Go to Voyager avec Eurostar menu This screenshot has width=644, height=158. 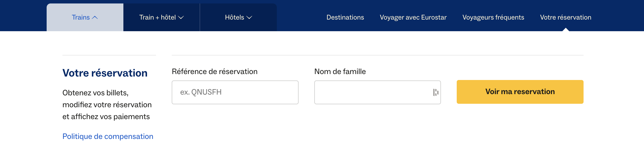coord(413,17)
